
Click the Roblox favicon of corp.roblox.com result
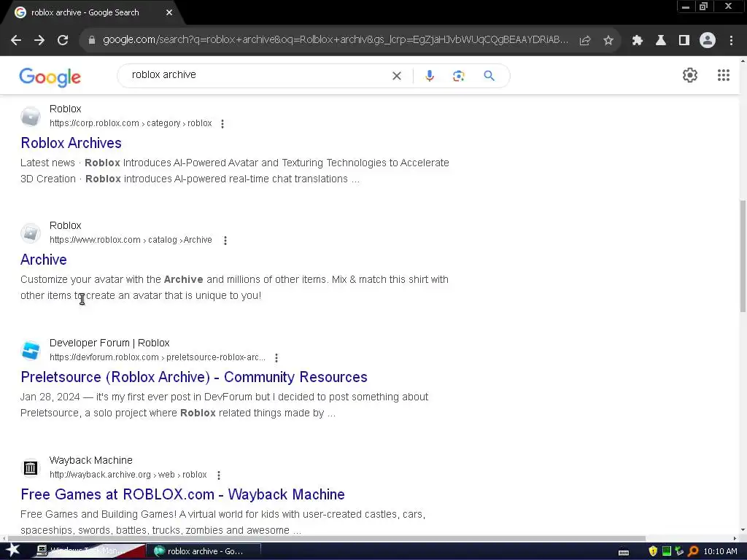(x=31, y=117)
